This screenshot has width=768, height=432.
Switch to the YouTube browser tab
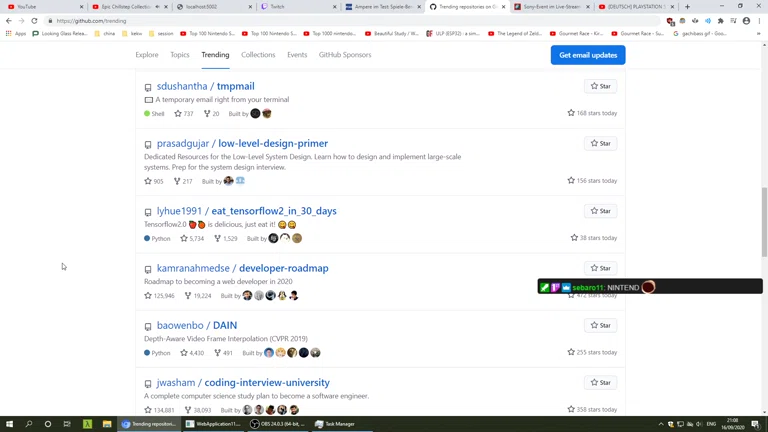(44, 7)
